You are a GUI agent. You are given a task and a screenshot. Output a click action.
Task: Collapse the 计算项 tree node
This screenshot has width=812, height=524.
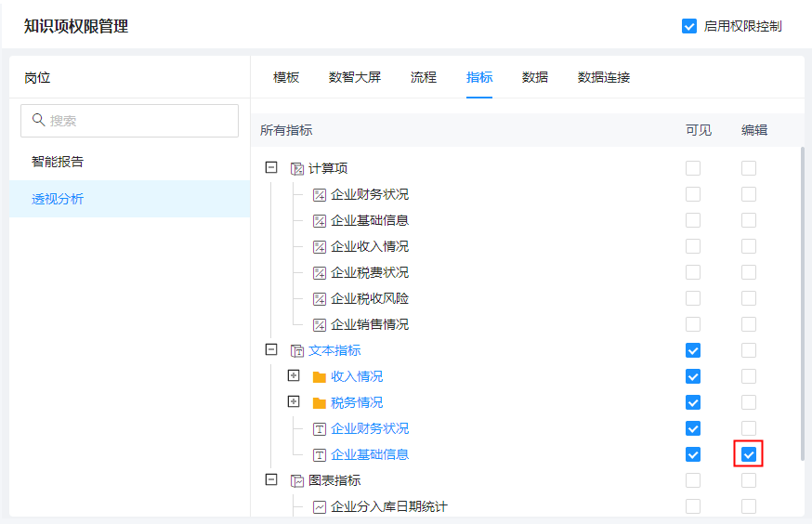(271, 168)
